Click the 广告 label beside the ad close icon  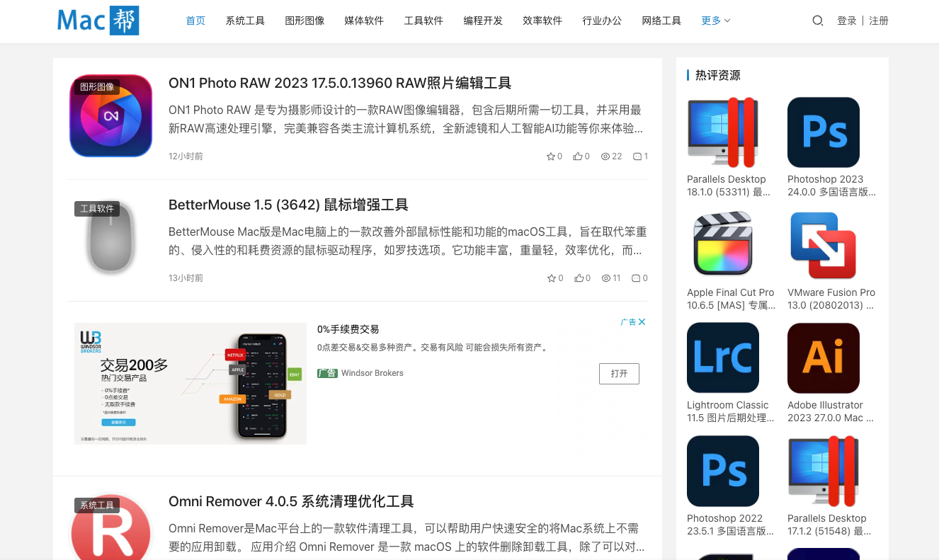(628, 321)
